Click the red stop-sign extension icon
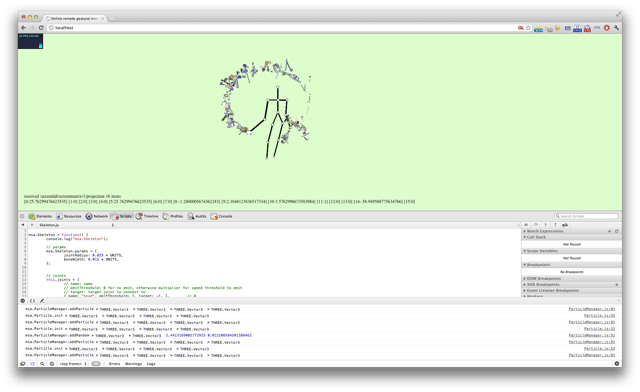 tap(607, 28)
